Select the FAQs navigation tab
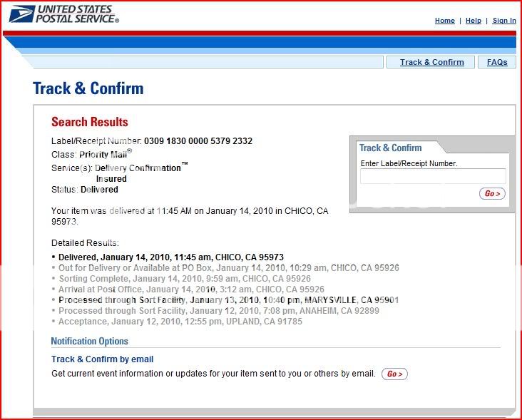This screenshot has height=420, width=522. point(497,62)
